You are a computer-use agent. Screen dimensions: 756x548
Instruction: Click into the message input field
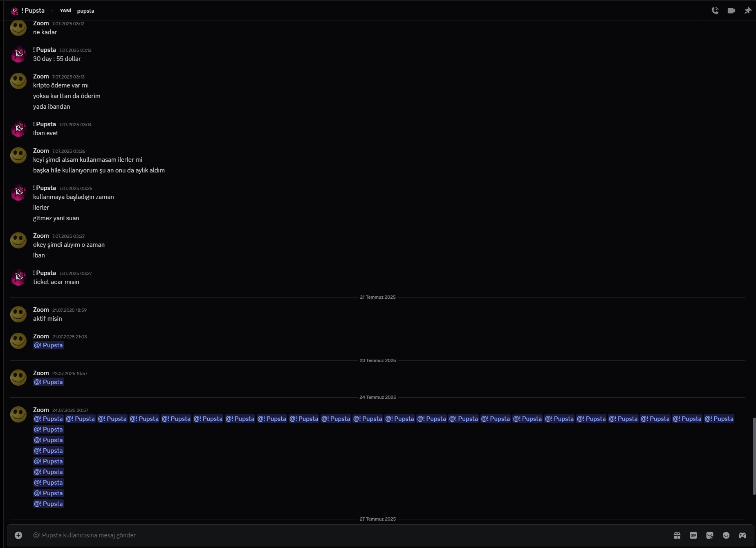click(348, 535)
